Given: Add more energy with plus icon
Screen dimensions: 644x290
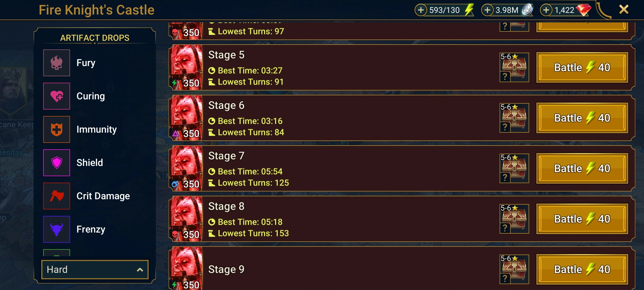Looking at the screenshot, I should (421, 10).
